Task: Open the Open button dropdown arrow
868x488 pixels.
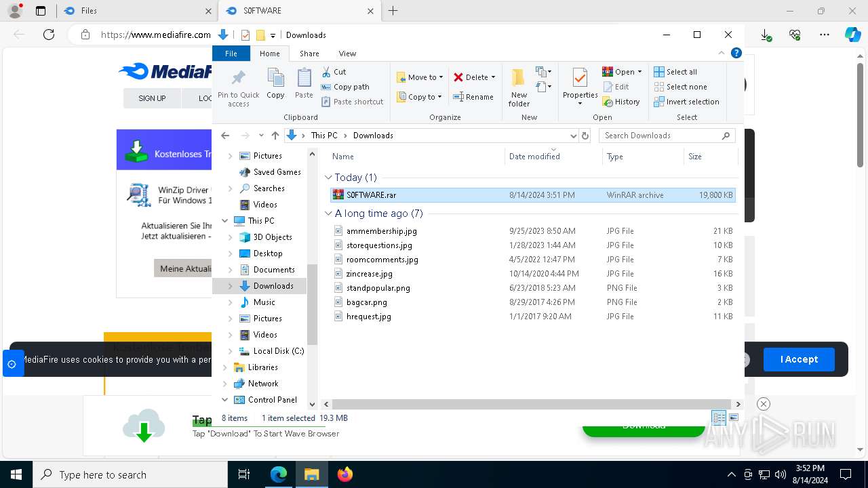Action: (639, 72)
